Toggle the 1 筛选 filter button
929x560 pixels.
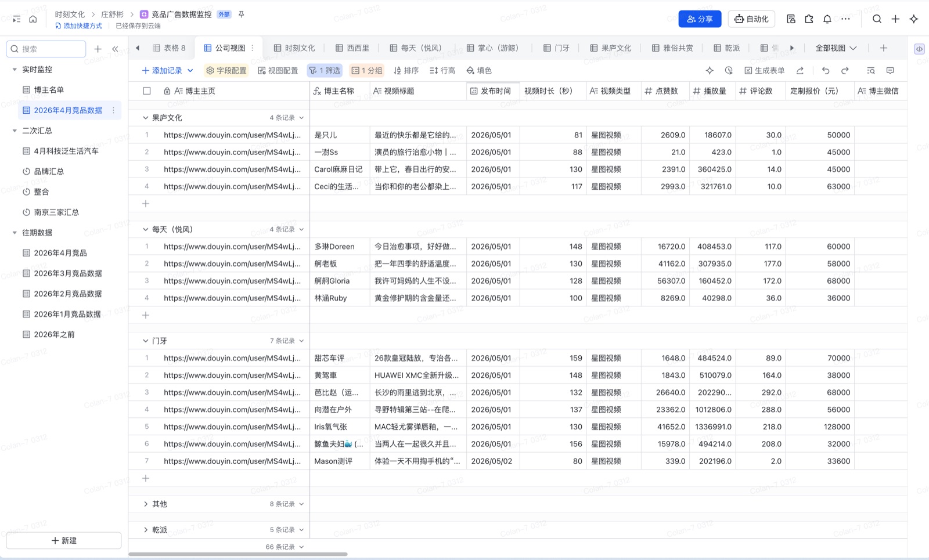[325, 70]
